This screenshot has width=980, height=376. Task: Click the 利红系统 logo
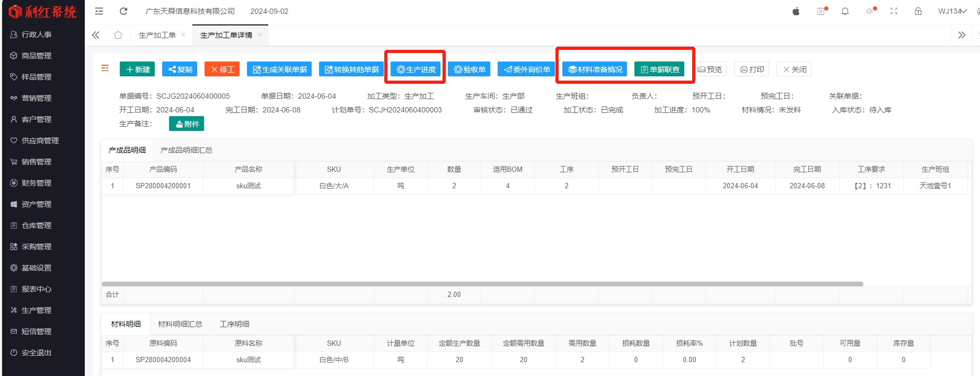pos(43,12)
